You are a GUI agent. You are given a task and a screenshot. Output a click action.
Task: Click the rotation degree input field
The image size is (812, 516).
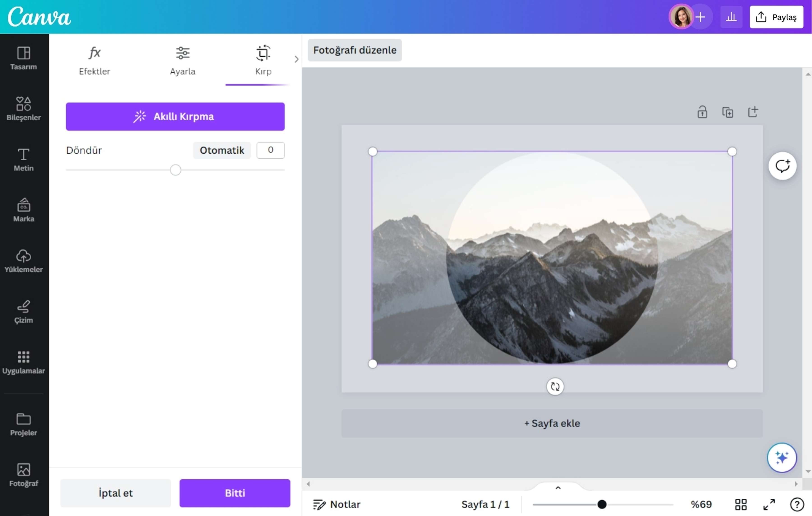point(270,150)
